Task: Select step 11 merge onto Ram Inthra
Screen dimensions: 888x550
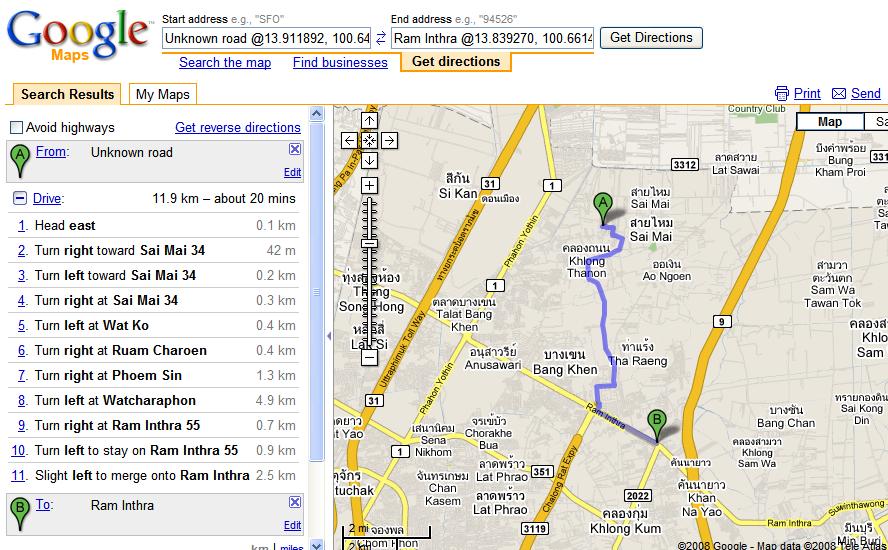Action: pyautogui.click(x=153, y=475)
